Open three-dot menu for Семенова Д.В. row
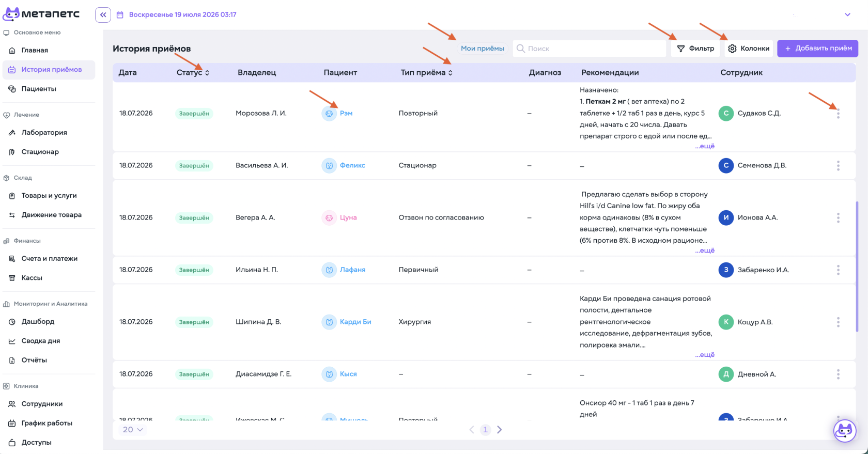 (x=838, y=166)
